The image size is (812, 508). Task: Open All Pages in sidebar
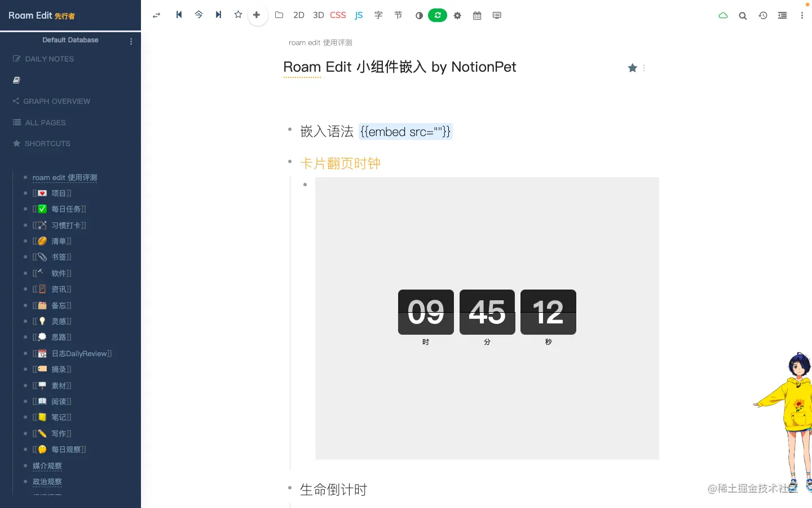click(39, 122)
